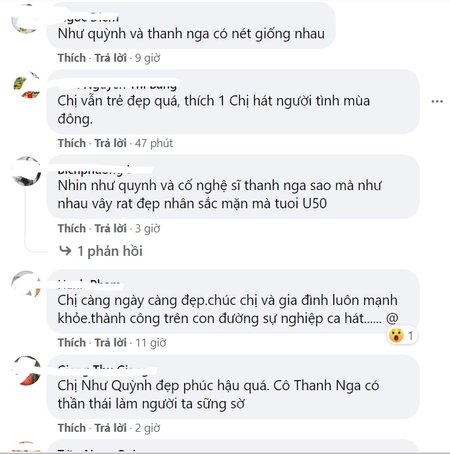Like the 'người tình mùa đông' comment
The width and height of the screenshot is (450, 454).
coord(72,143)
